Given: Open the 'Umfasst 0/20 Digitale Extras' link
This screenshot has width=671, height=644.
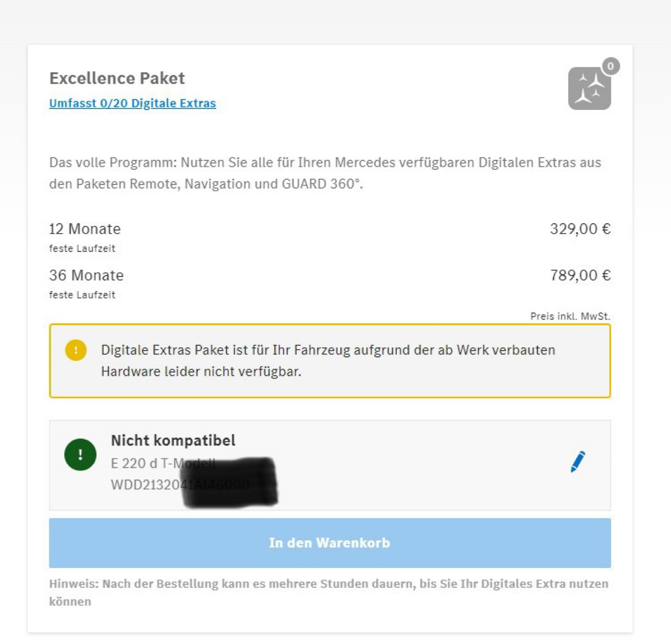Looking at the screenshot, I should coord(132,103).
